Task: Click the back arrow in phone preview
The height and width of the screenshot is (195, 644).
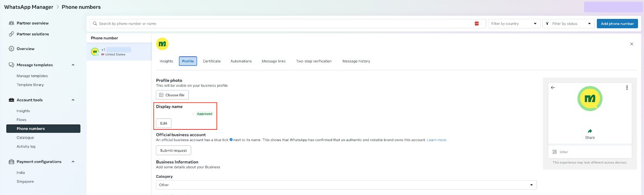Action: [553, 87]
